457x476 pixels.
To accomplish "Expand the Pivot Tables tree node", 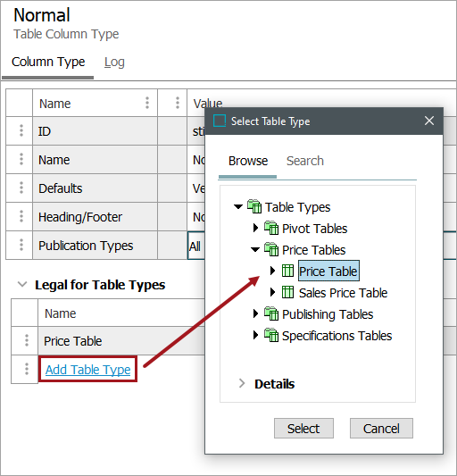I will click(x=255, y=228).
